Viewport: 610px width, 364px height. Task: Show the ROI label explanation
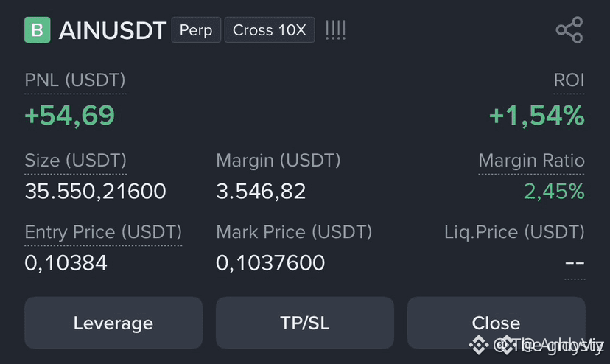click(x=569, y=80)
